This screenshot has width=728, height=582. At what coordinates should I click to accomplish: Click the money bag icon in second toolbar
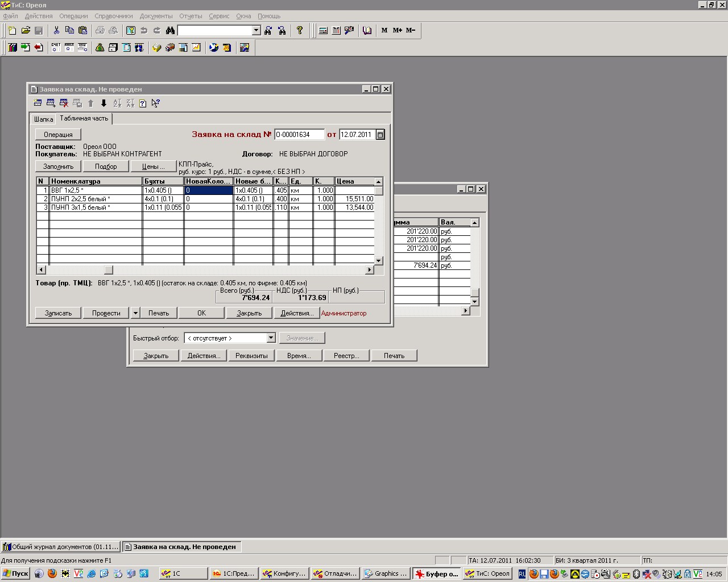click(x=100, y=48)
